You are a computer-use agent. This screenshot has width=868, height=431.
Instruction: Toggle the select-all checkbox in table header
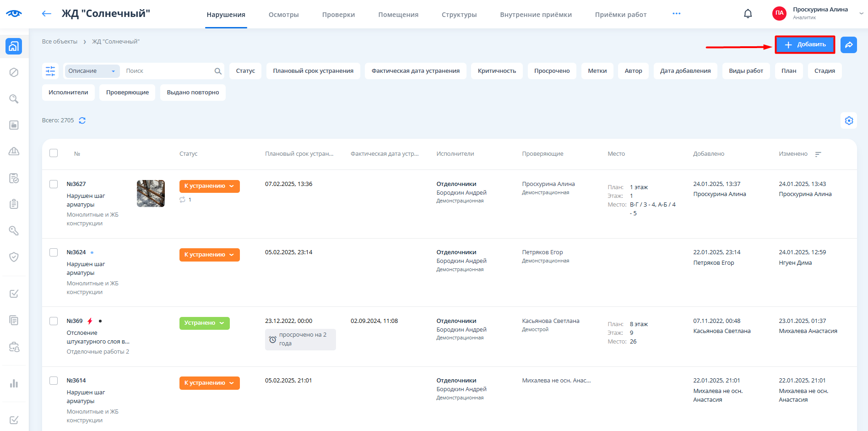54,153
